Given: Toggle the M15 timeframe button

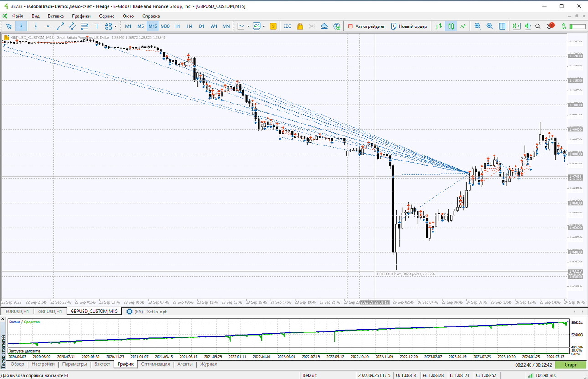Looking at the screenshot, I should pyautogui.click(x=153, y=26).
